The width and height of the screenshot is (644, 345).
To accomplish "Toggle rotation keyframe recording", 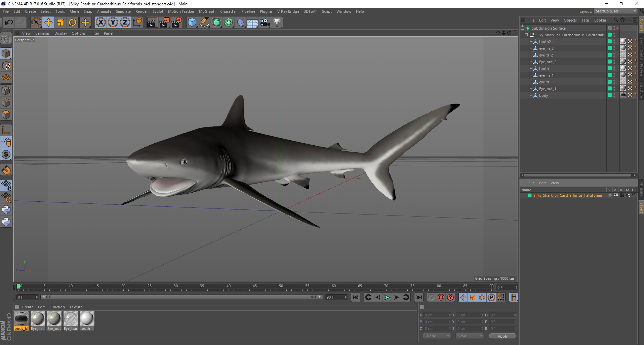I will pos(482,297).
